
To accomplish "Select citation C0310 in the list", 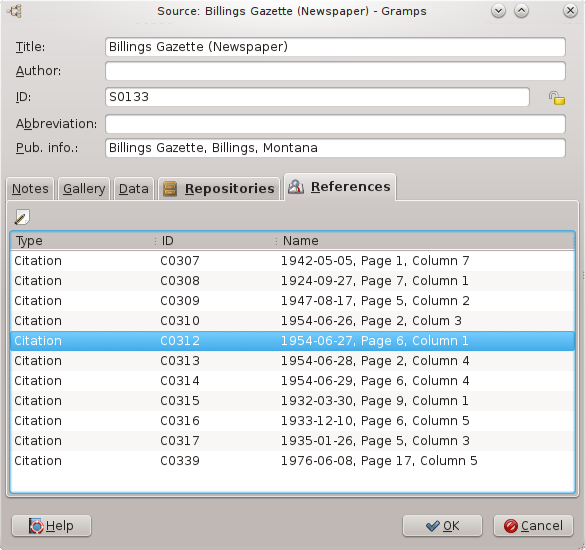I will pyautogui.click(x=292, y=321).
